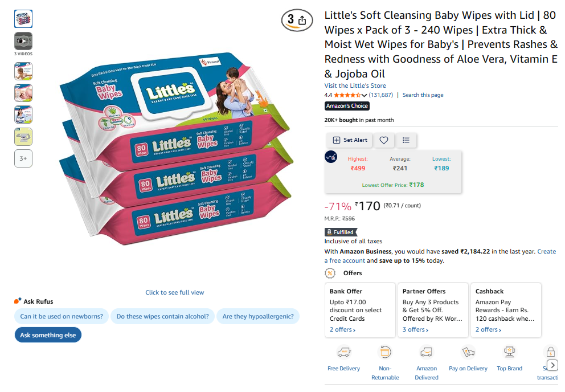Add product to wishlist with heart icon
The image size is (565, 392).
pyautogui.click(x=384, y=140)
